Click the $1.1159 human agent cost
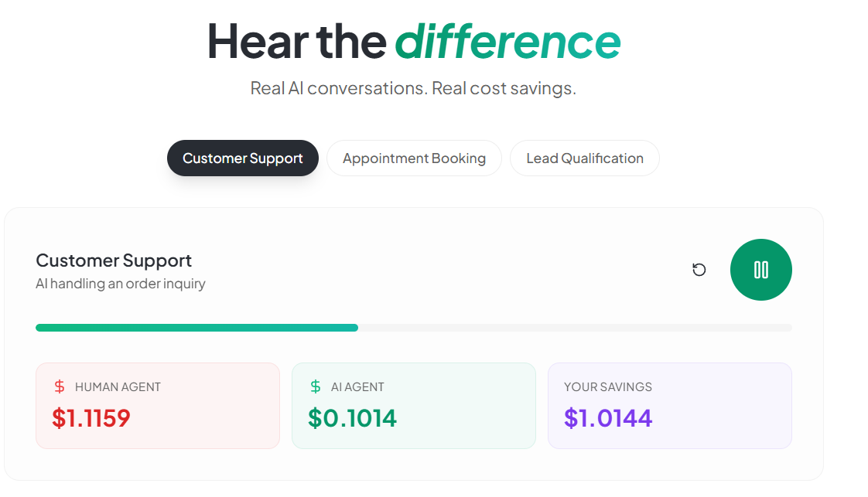The image size is (868, 497). pos(91,418)
